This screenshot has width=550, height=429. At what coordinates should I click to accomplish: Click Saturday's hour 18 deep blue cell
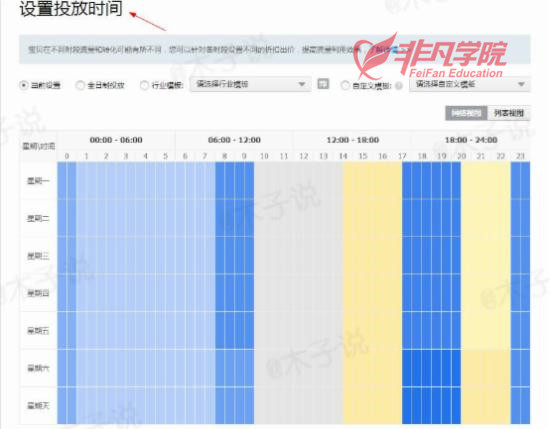click(422, 368)
